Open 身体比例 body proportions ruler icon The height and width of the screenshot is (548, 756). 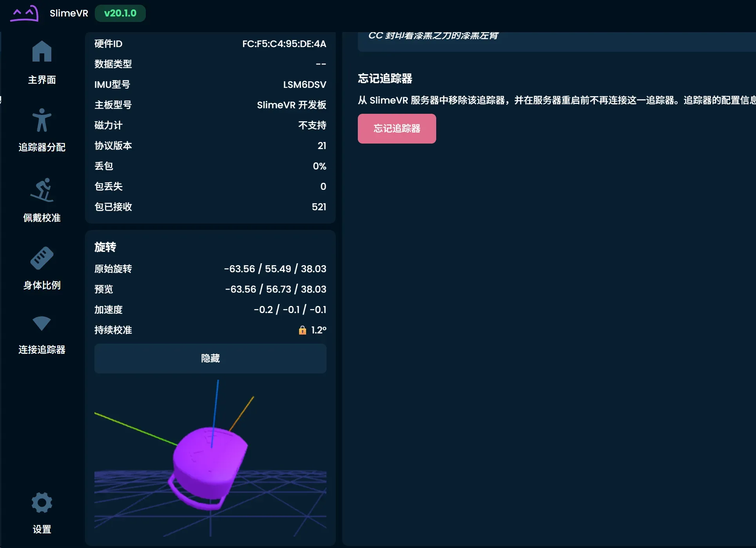[42, 258]
